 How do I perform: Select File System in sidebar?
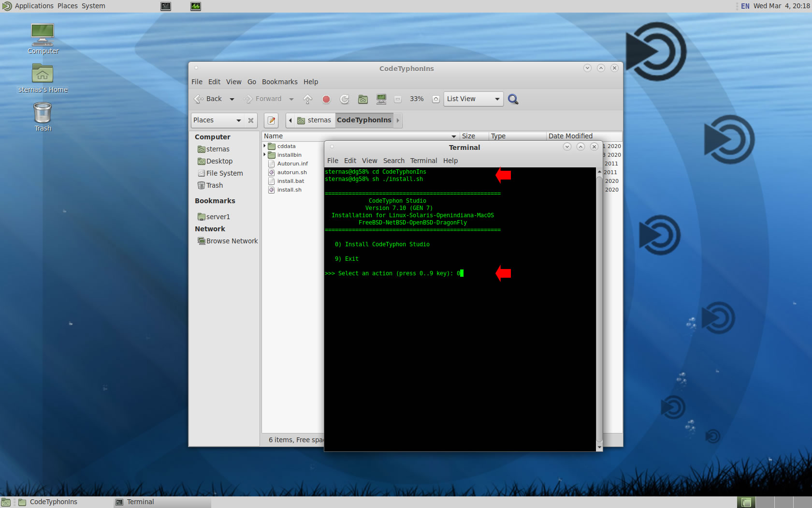(220, 173)
